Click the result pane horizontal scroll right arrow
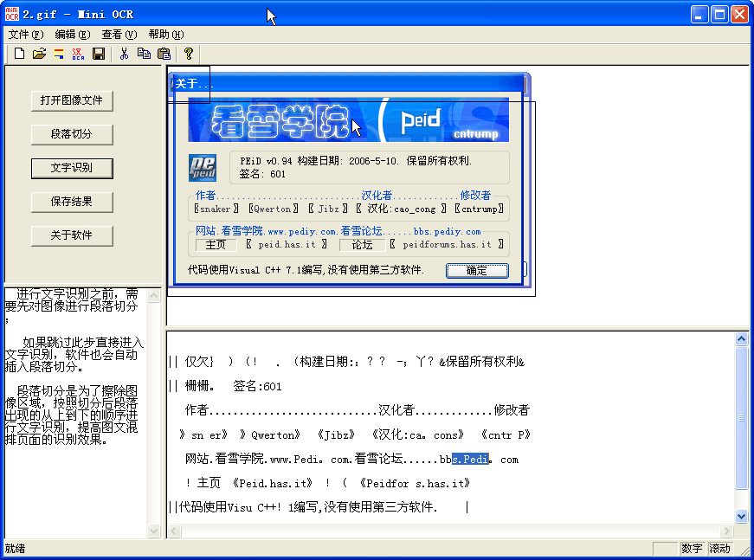Image resolution: width=754 pixels, height=560 pixels. [726, 531]
